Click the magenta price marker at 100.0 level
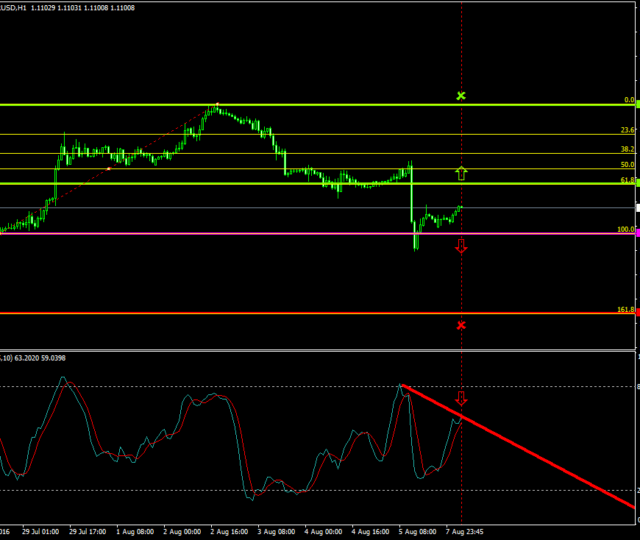 [x=637, y=234]
